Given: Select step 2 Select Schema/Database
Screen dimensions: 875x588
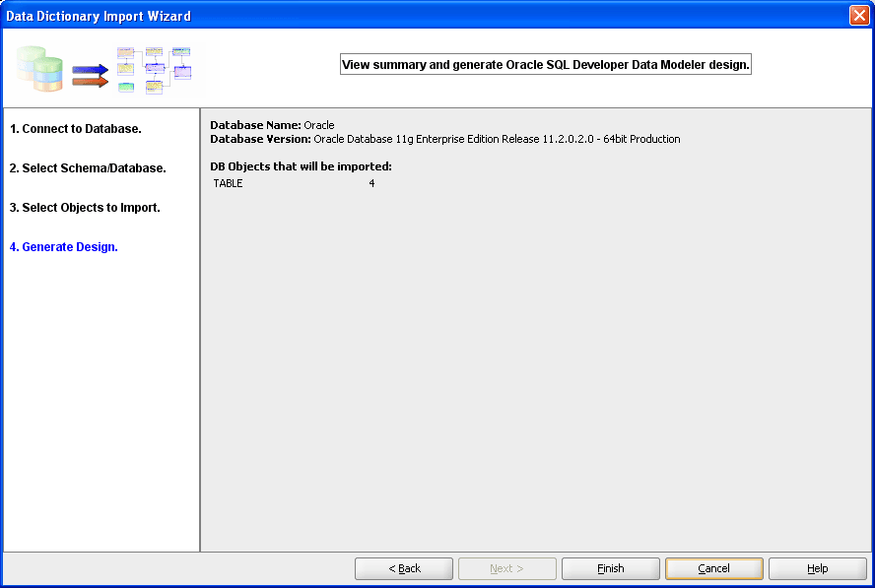Looking at the screenshot, I should [88, 167].
